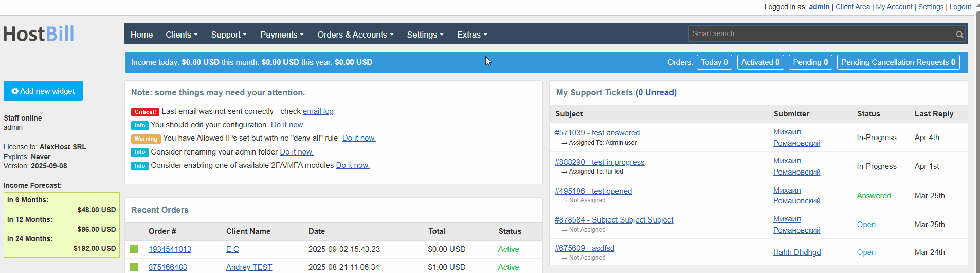Image resolution: width=980 pixels, height=273 pixels.
Task: Go to the Home menu item
Action: tap(141, 35)
